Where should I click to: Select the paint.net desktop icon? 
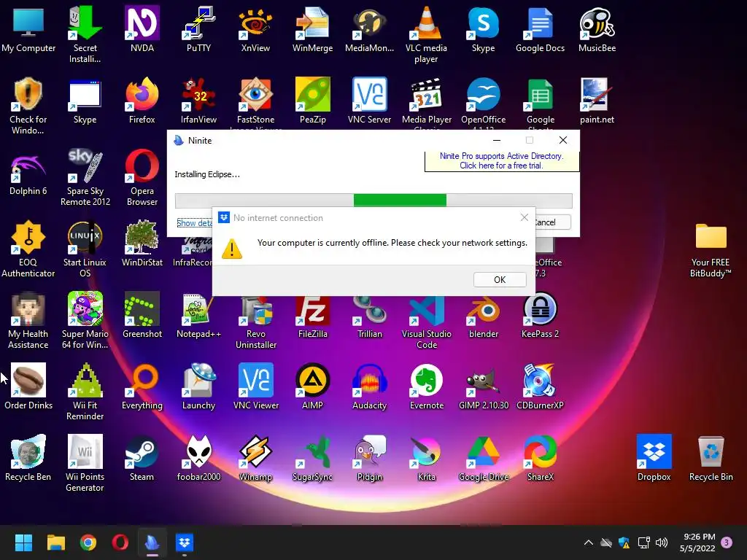597,101
